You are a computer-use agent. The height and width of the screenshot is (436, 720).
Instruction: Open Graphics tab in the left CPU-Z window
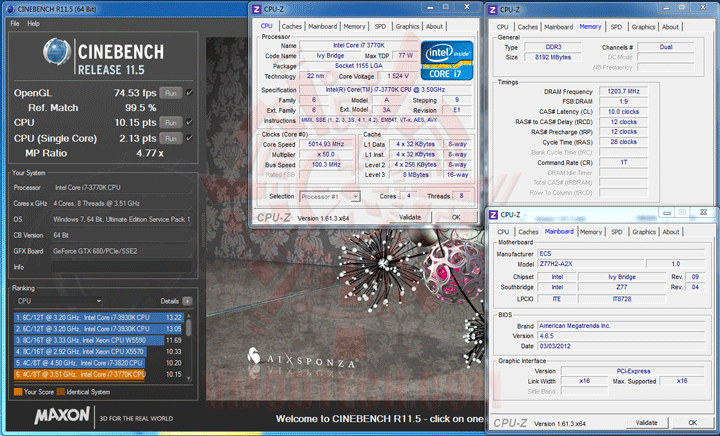click(407, 27)
